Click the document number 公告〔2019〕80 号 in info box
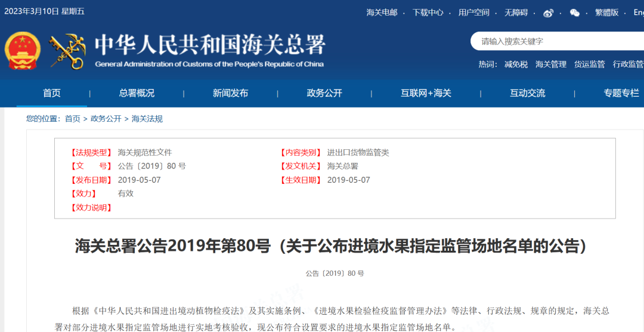The height and width of the screenshot is (332, 644). tap(152, 166)
